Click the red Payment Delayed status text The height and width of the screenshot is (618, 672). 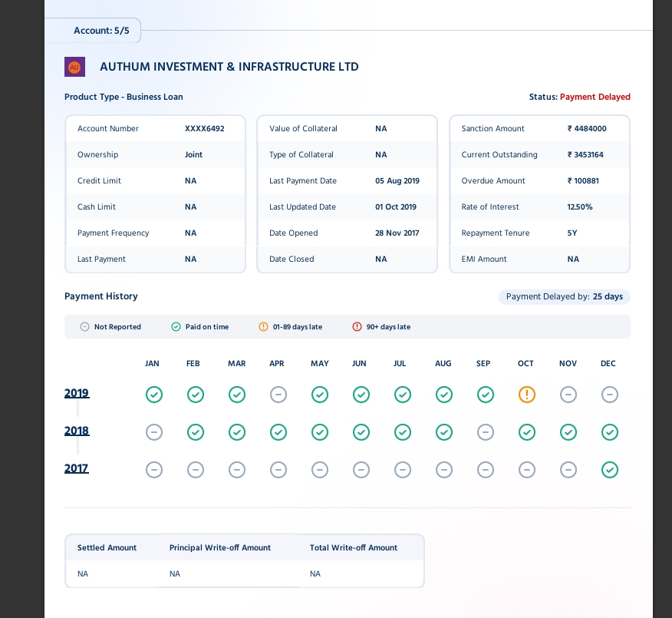point(595,97)
